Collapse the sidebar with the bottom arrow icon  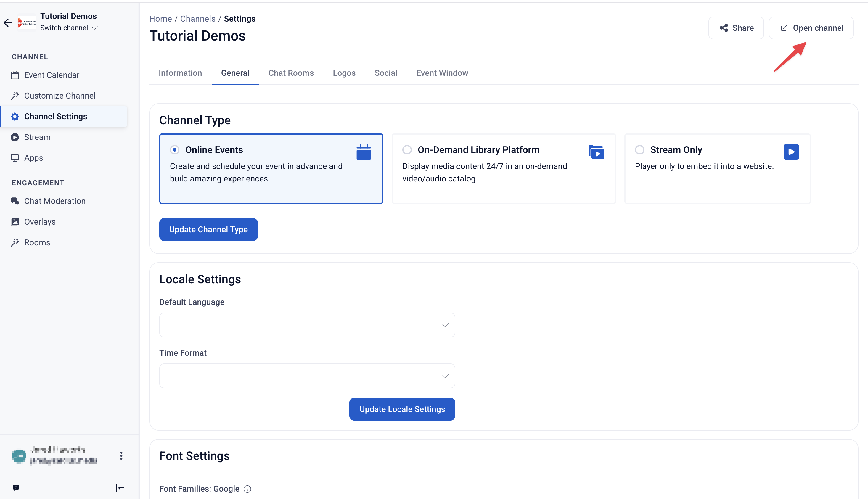click(x=120, y=487)
